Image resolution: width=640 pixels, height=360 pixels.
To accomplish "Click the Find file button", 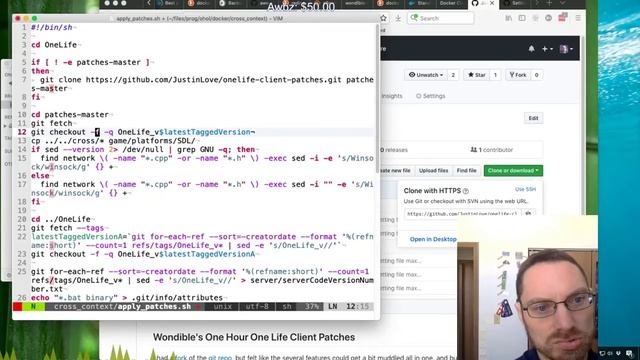I will coord(467,171).
